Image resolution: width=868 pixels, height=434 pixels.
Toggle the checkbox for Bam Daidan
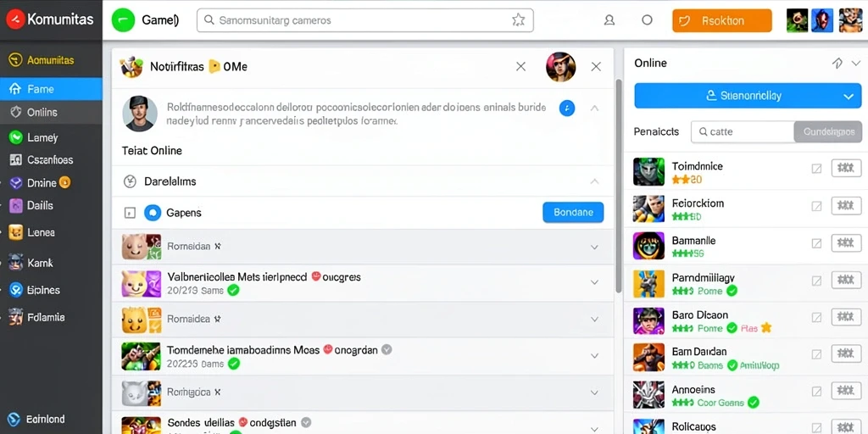pos(816,354)
